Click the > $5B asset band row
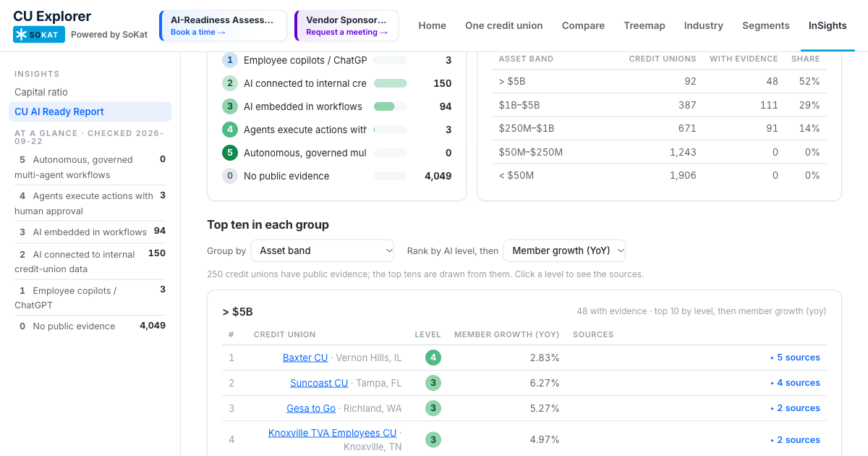 point(660,82)
